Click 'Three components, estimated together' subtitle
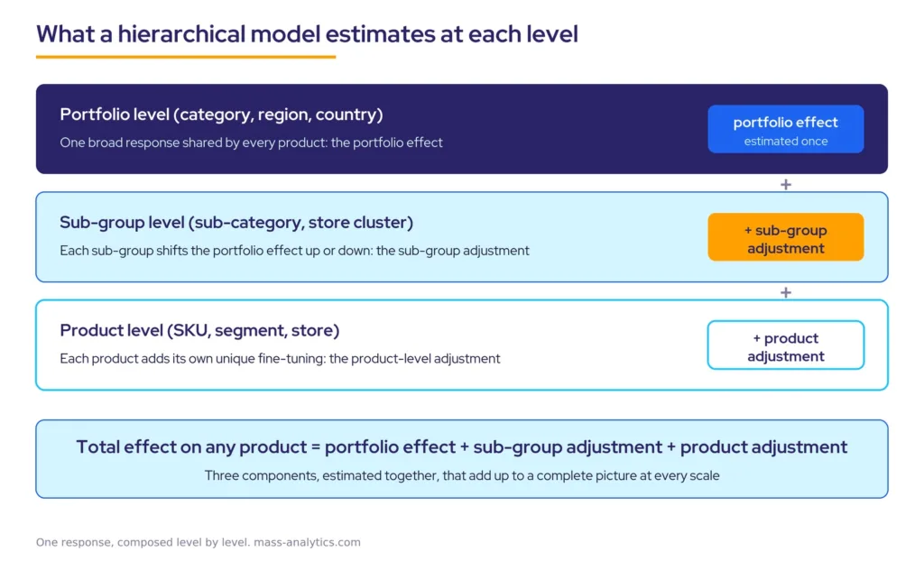 point(461,476)
